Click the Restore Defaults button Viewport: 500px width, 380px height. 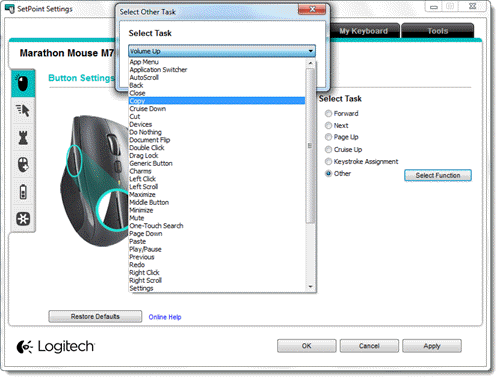pyautogui.click(x=95, y=316)
